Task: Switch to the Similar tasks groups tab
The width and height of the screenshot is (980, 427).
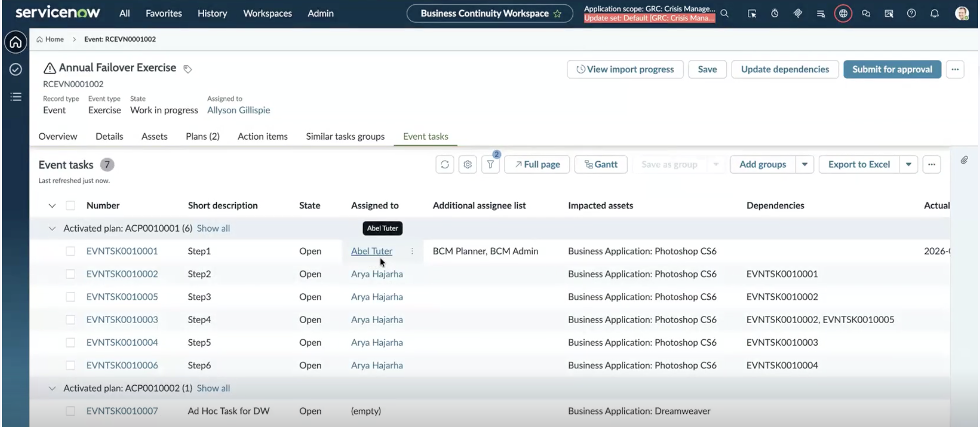Action: [x=345, y=136]
